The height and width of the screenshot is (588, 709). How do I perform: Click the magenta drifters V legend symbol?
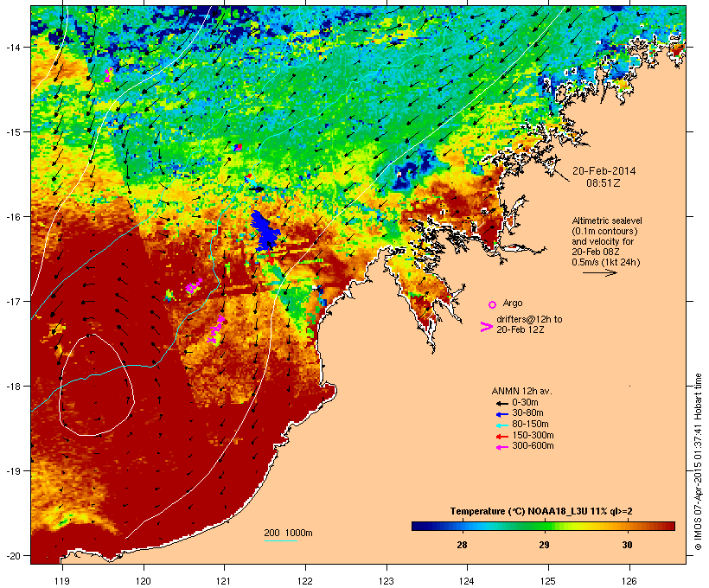(486, 327)
